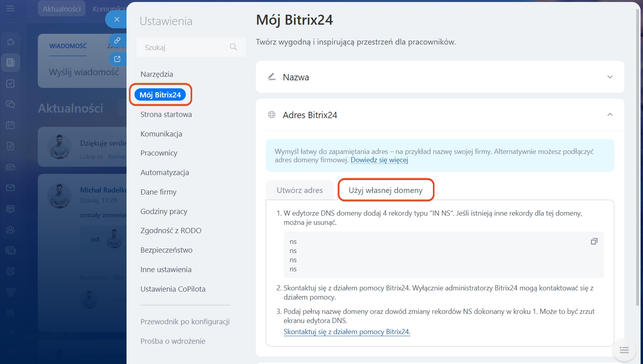Open the Dowiedz się więcej link
Viewport: 643px width, 364px height.
click(379, 160)
